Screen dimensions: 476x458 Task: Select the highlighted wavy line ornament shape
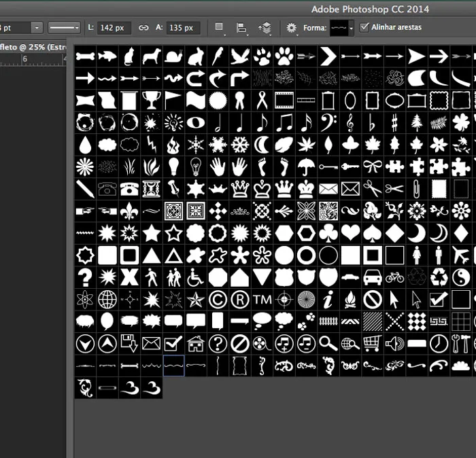coord(173,366)
